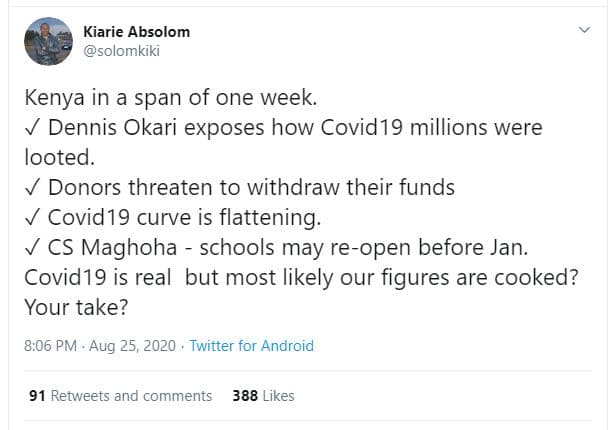Visit the @solomkiki handle
The height and width of the screenshot is (430, 613).
(124, 51)
